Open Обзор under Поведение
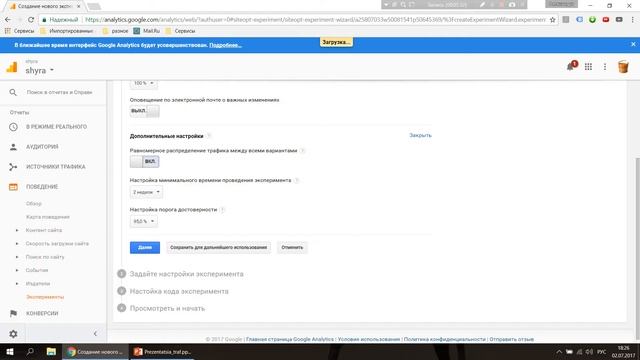The width and height of the screenshot is (640, 360). click(x=34, y=204)
